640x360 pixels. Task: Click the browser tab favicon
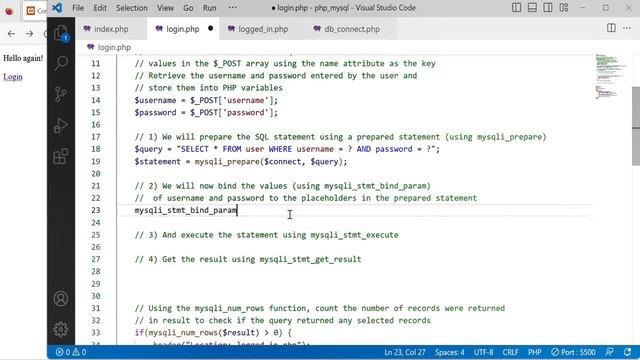31,11
